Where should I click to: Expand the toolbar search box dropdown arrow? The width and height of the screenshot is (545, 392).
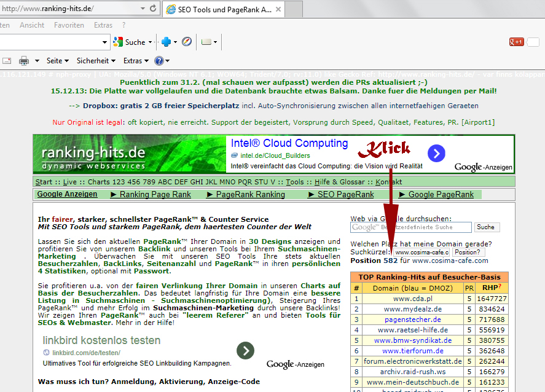(x=105, y=42)
